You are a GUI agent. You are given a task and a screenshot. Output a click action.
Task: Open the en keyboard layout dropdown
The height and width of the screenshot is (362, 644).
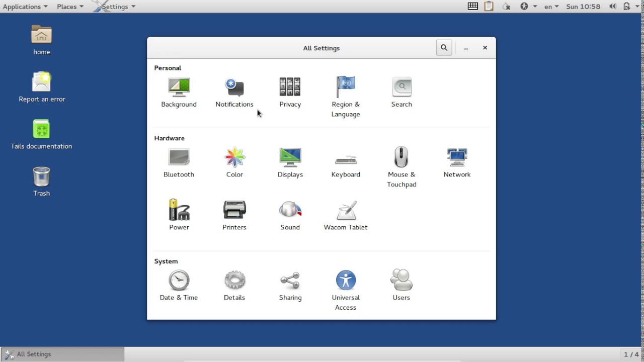(551, 7)
